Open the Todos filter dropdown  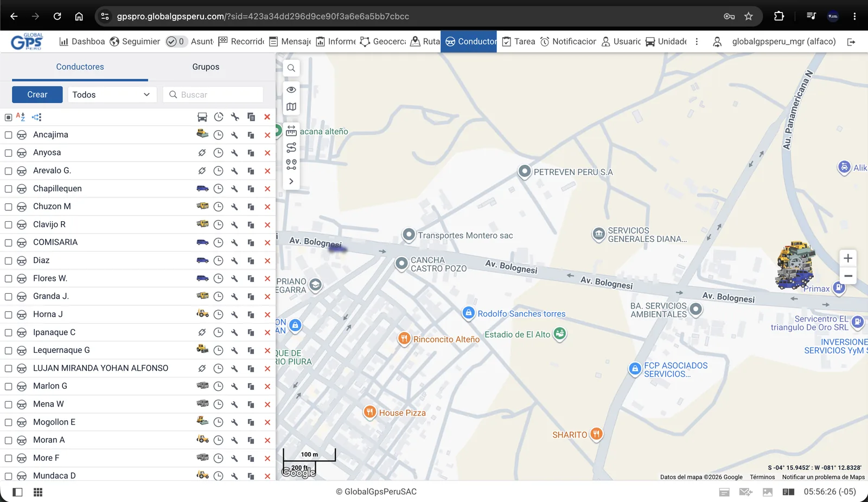tap(111, 94)
